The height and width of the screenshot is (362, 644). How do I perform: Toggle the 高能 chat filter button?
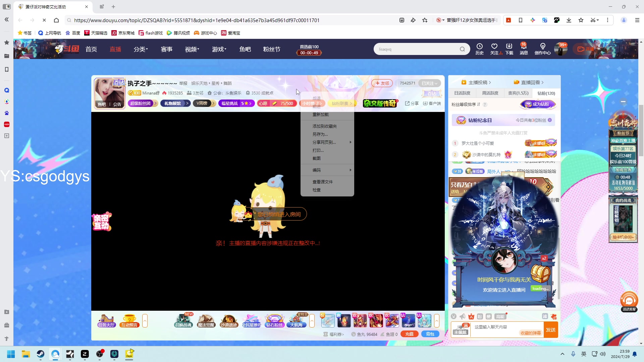(x=500, y=316)
